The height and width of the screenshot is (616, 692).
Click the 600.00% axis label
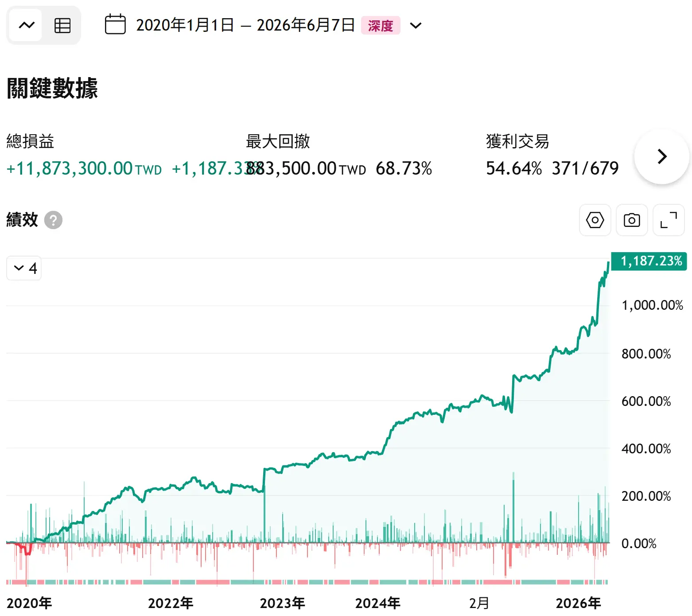646,402
